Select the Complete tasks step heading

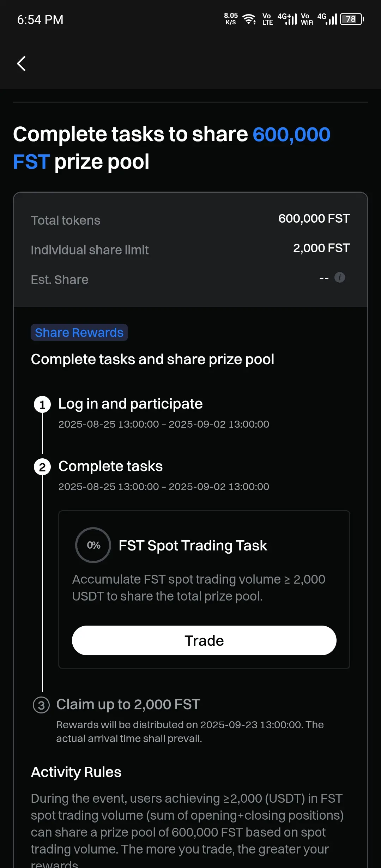coord(110,466)
